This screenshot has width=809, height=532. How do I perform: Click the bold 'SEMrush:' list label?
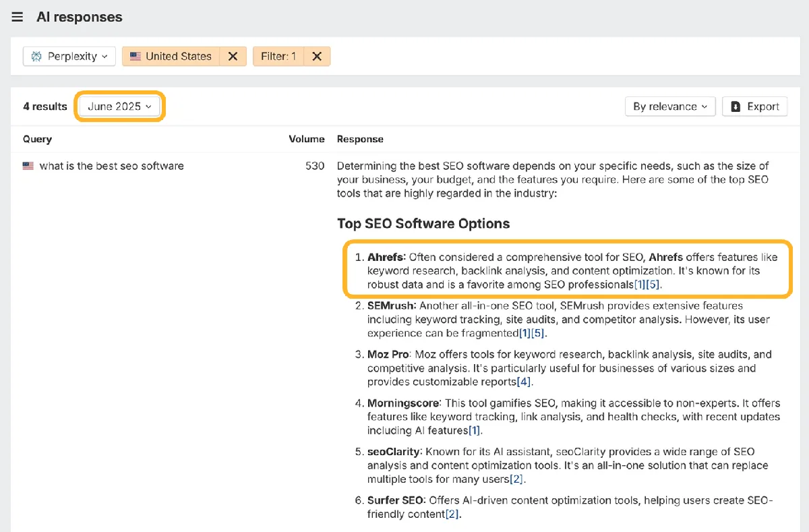click(x=392, y=305)
